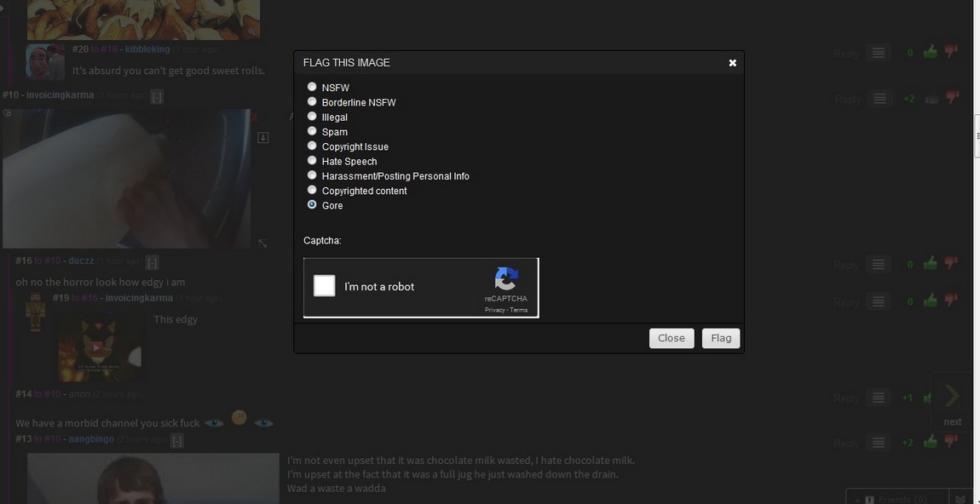This screenshot has width=980, height=504.
Task: Thumbs up comment #19 by invoicingkarma
Action: click(x=930, y=301)
